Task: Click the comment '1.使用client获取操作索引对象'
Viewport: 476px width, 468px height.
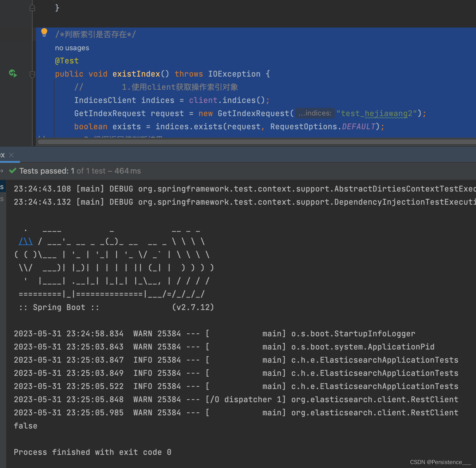Action: click(x=180, y=87)
